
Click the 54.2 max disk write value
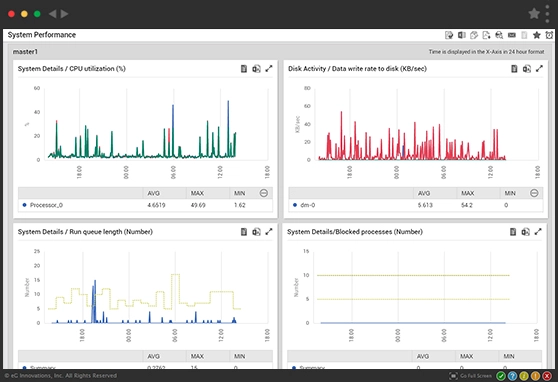pyautogui.click(x=467, y=205)
